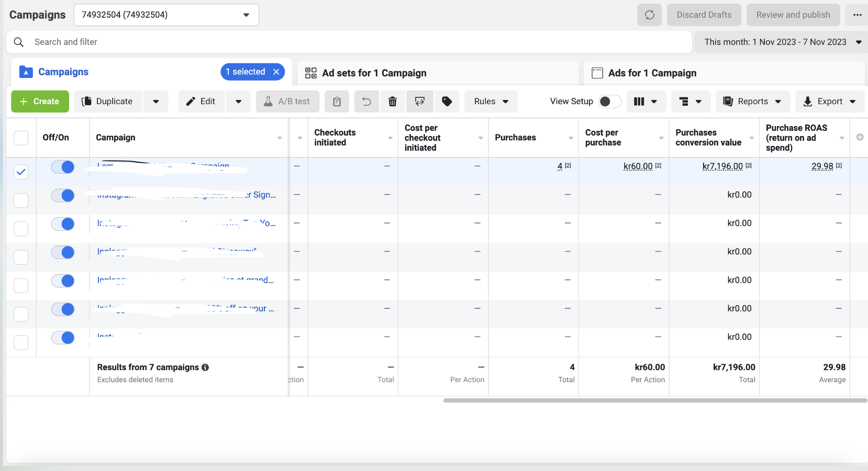Click the Ads panel icon

click(x=597, y=73)
